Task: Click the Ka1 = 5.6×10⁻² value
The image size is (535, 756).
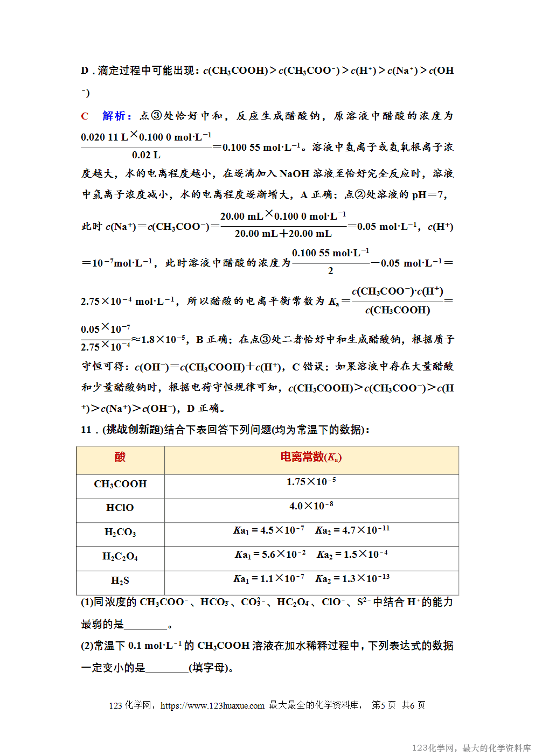Action: point(270,555)
